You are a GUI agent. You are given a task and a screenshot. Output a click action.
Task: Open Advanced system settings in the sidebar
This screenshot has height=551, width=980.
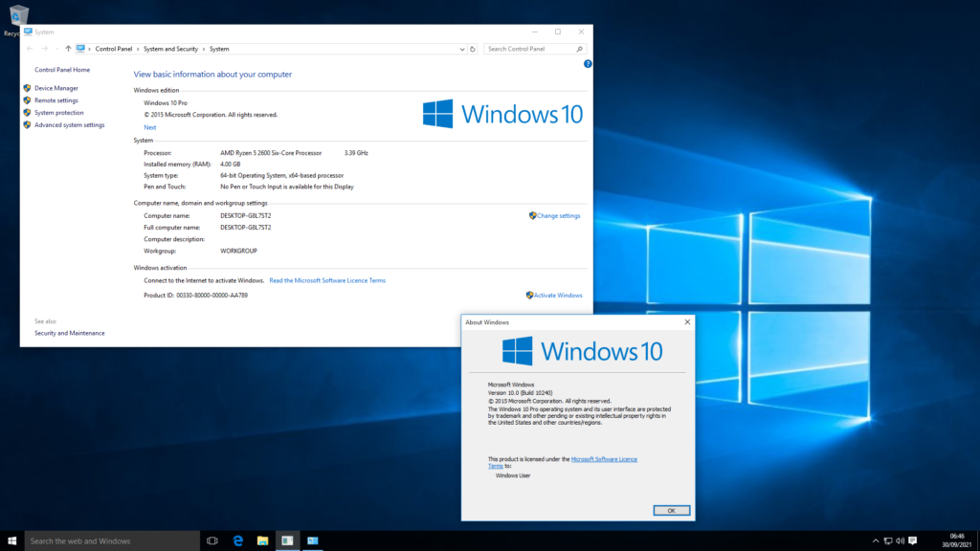[69, 124]
